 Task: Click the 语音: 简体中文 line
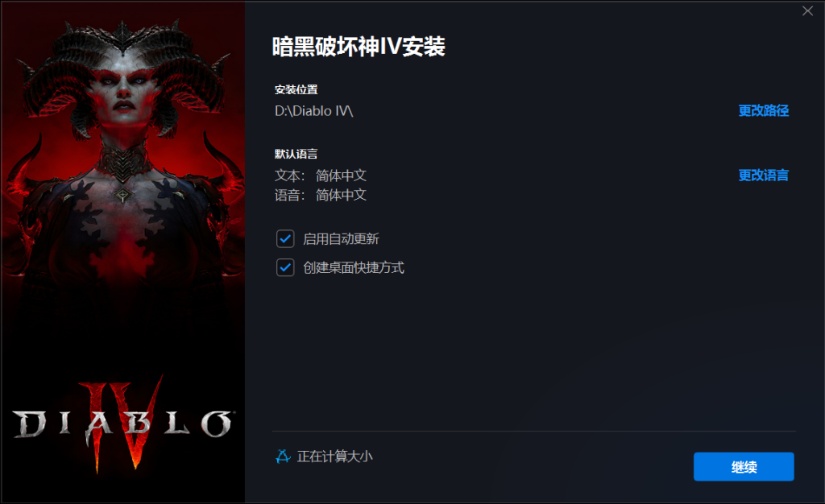click(x=321, y=195)
